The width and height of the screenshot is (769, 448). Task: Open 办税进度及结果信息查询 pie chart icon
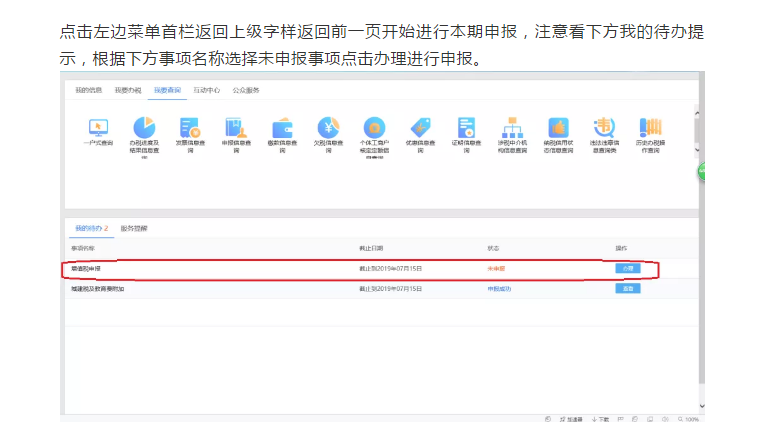coord(144,128)
